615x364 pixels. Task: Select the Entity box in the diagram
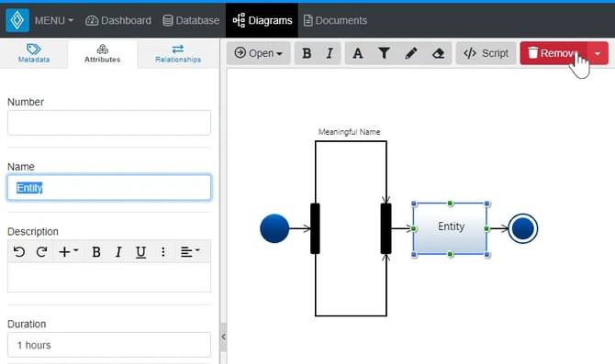451,229
